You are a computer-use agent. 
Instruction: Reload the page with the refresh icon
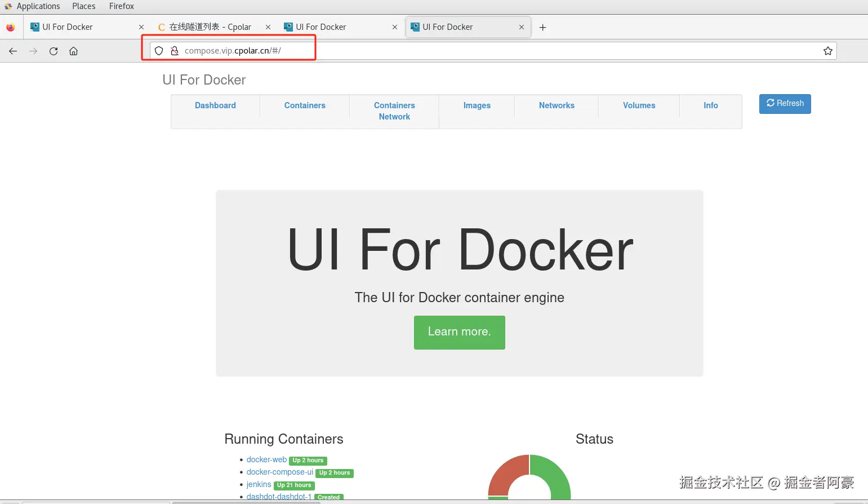(x=54, y=51)
